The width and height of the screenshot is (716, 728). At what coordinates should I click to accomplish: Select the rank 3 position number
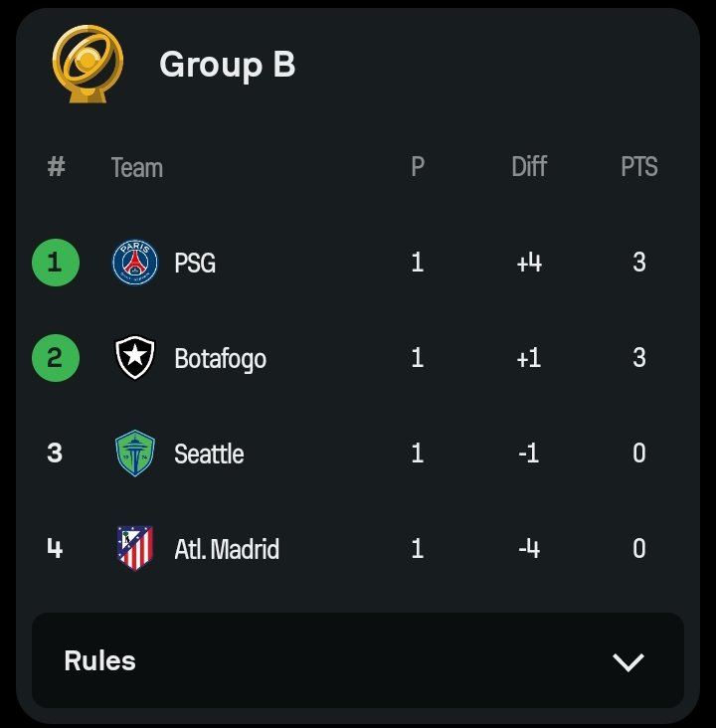tap(55, 454)
